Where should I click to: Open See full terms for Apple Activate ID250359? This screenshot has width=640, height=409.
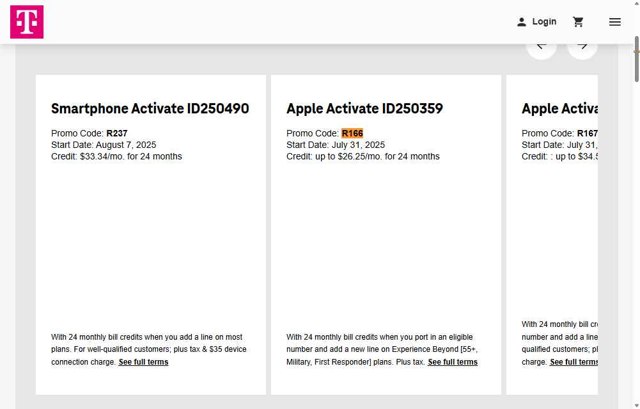pos(453,362)
